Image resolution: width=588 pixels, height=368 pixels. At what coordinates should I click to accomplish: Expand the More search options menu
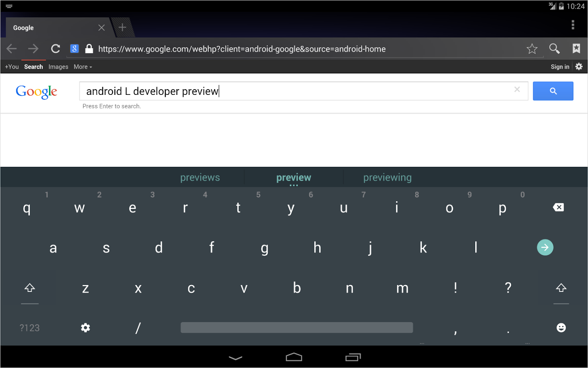tap(83, 66)
